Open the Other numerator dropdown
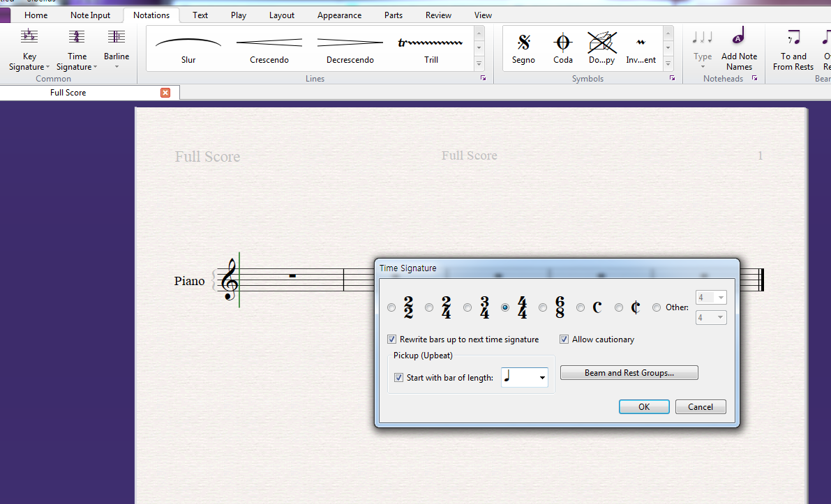The width and height of the screenshot is (831, 504). coord(720,298)
